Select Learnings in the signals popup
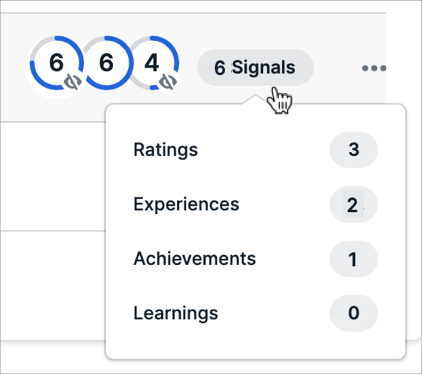The width and height of the screenshot is (422, 374). tap(176, 313)
